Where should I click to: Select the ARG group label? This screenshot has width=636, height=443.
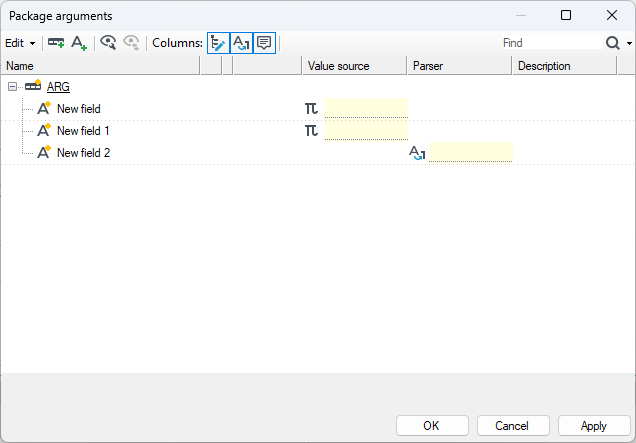pos(58,87)
